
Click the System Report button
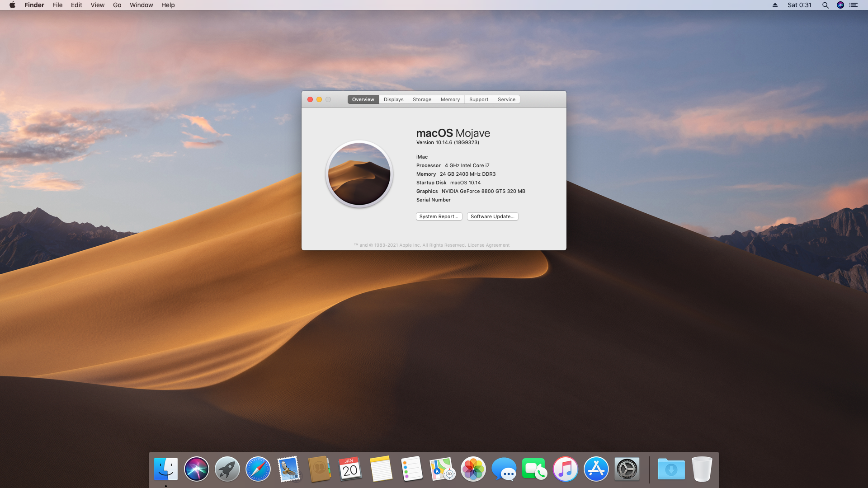point(439,216)
